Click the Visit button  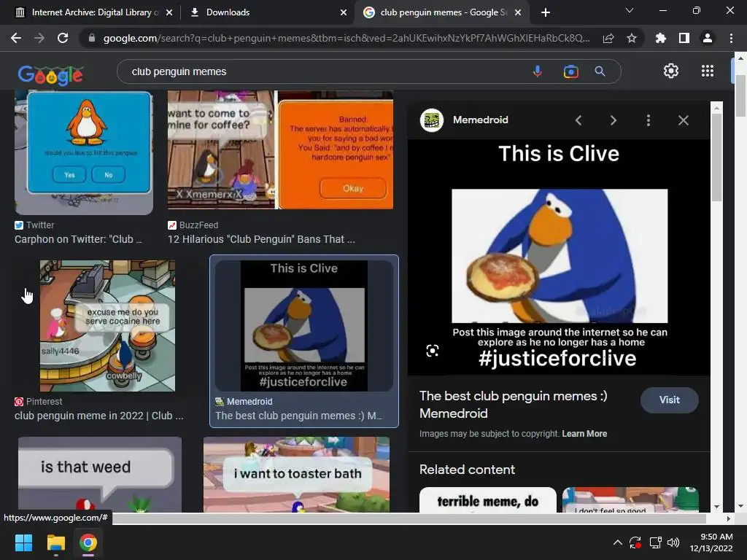[670, 400]
